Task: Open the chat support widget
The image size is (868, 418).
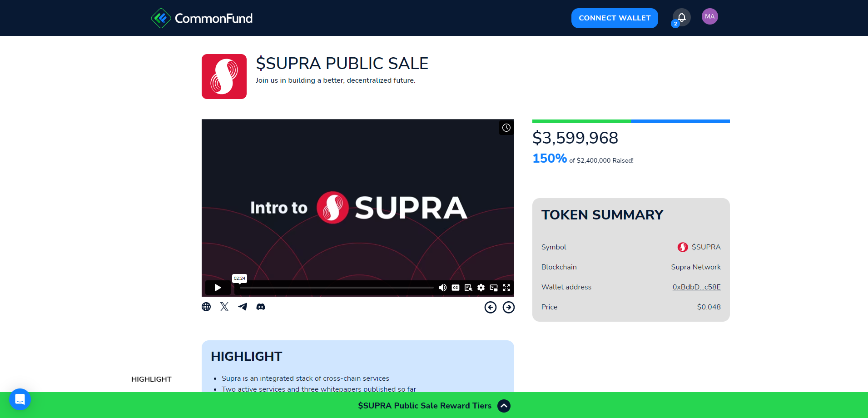Action: click(x=20, y=399)
